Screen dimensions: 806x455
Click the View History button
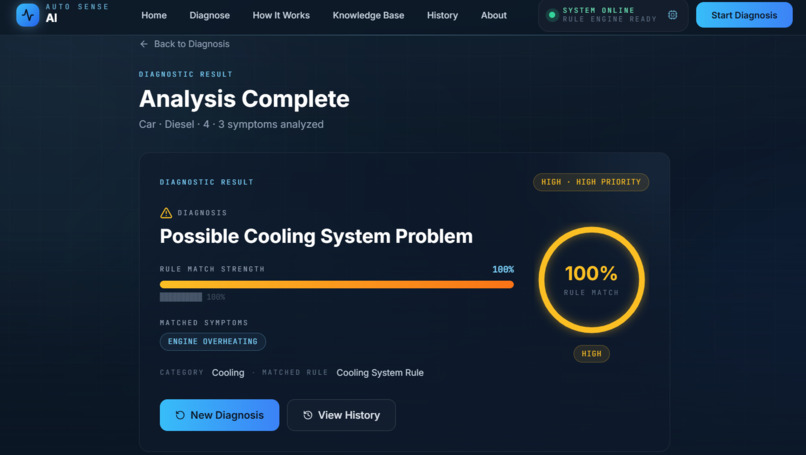pyautogui.click(x=341, y=415)
